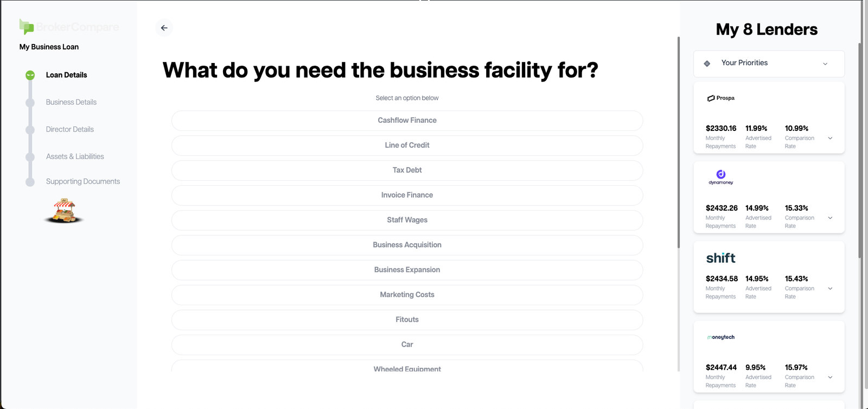Screen dimensions: 868x409
Task: Click the Shift lender logo
Action: pos(720,258)
